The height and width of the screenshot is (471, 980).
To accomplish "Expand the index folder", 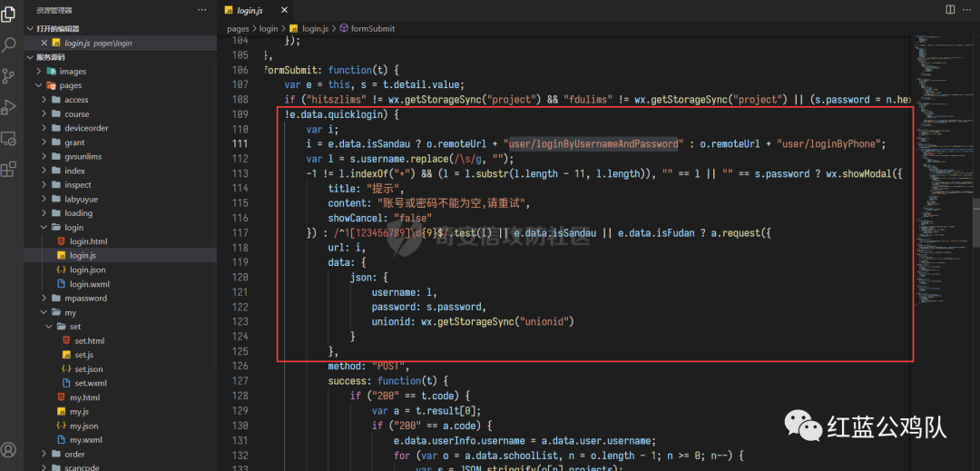I will [x=74, y=171].
